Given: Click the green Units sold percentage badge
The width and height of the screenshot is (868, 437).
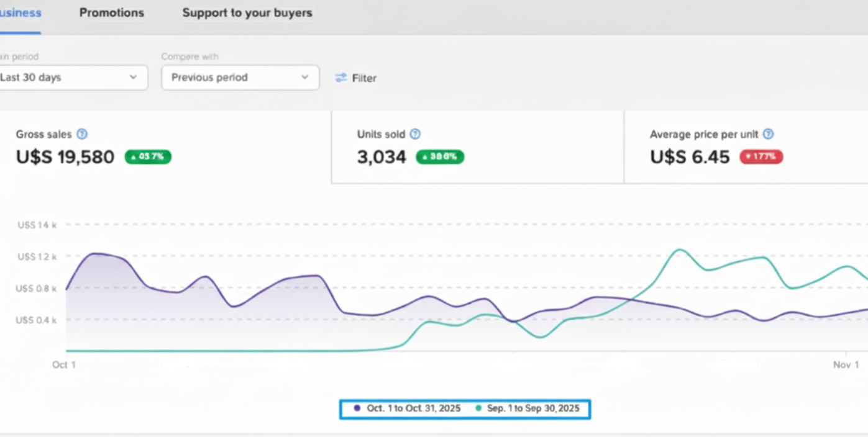Looking at the screenshot, I should (x=440, y=156).
